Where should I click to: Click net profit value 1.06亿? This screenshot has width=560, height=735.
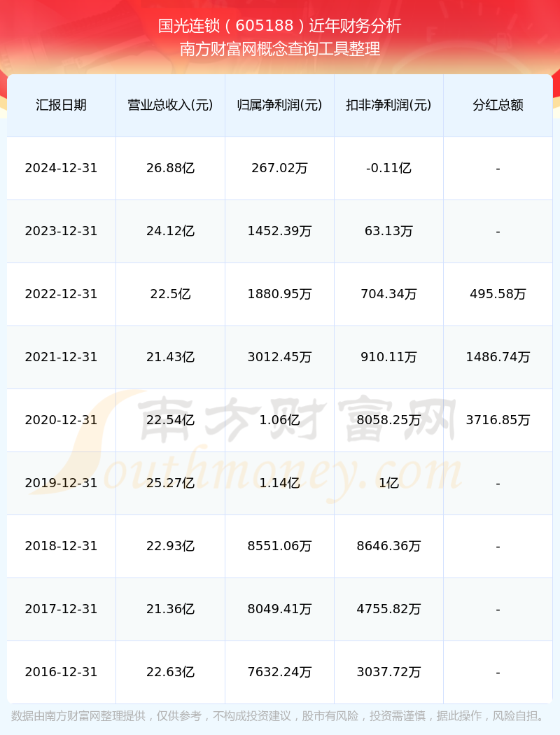[x=280, y=420]
